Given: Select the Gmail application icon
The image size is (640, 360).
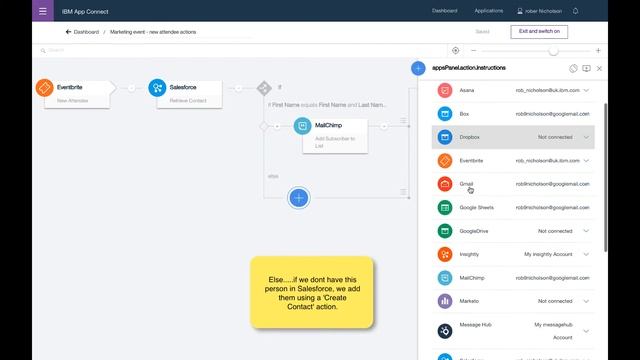Looking at the screenshot, I should pos(445,184).
